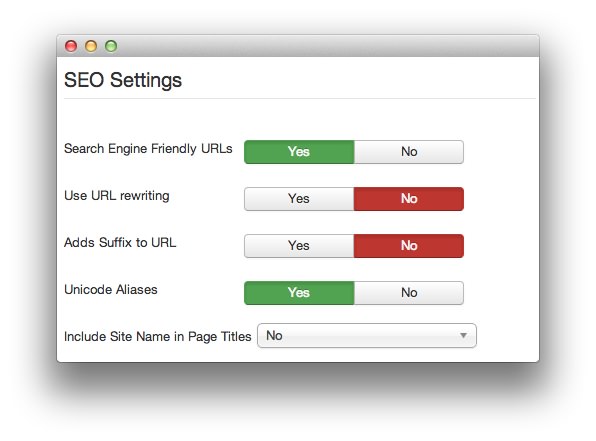Set Search Engine Friendly URLs to Yes
The height and width of the screenshot is (441, 596).
(x=299, y=152)
